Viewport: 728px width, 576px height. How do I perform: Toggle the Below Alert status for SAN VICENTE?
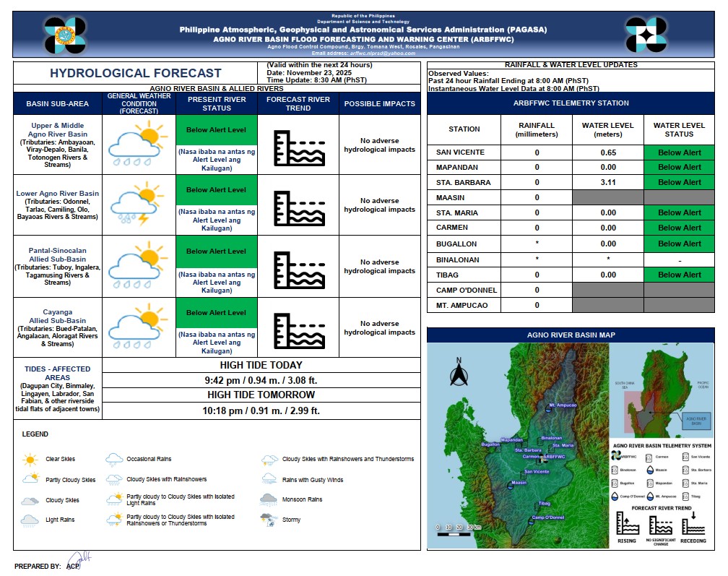point(679,152)
